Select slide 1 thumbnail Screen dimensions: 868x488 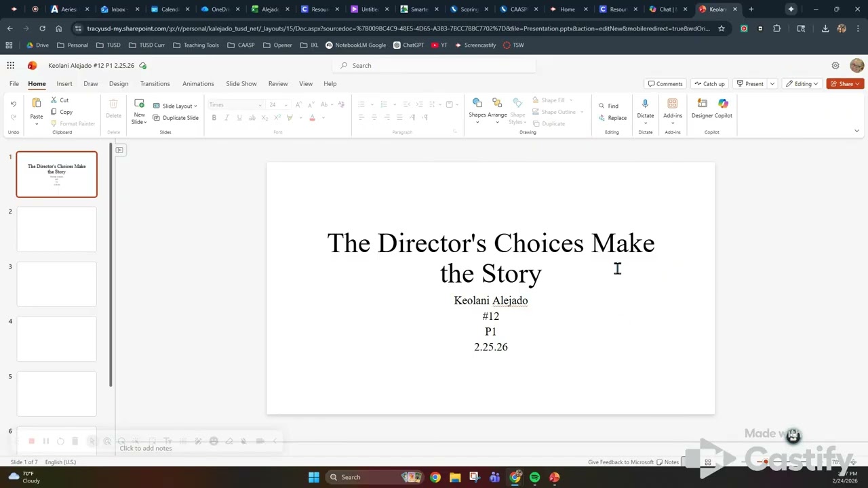tap(56, 175)
